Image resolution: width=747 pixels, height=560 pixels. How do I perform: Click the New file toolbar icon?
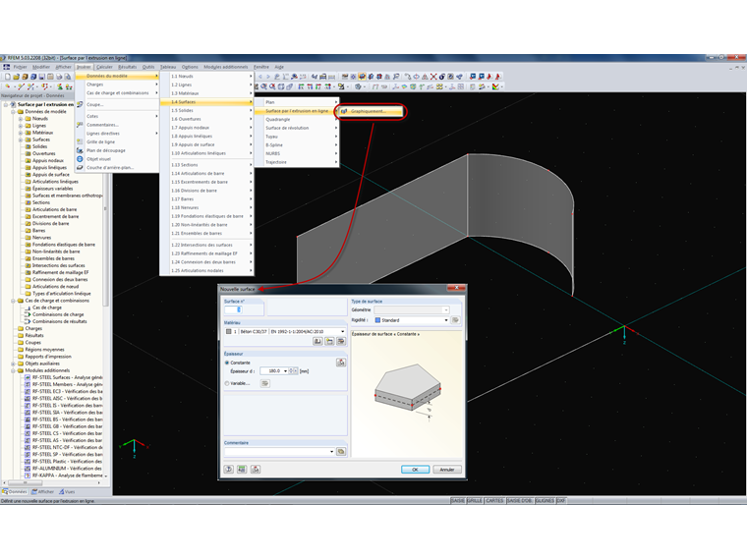(x=8, y=77)
